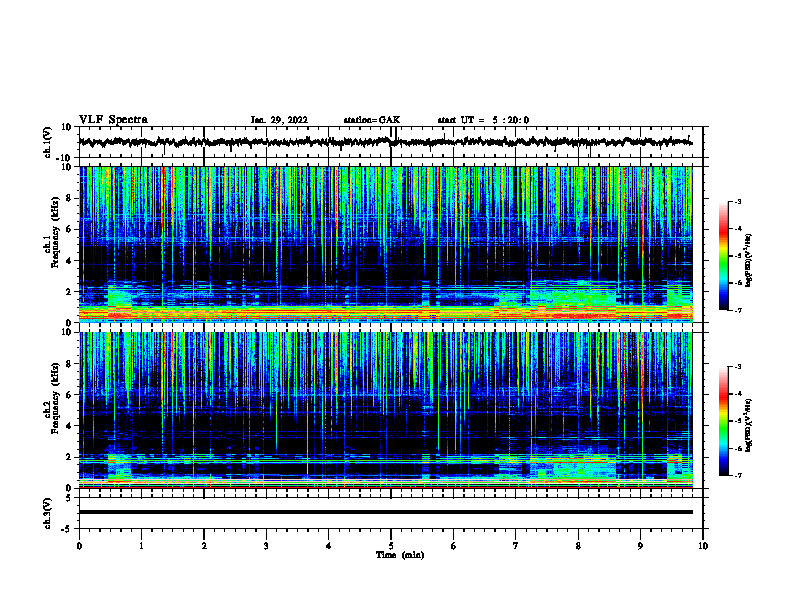
Task: Click the ch.2 frequency tick label "6"
Action: [69, 395]
